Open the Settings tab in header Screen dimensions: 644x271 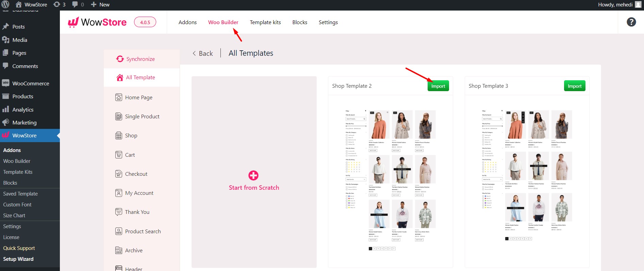[x=328, y=22]
